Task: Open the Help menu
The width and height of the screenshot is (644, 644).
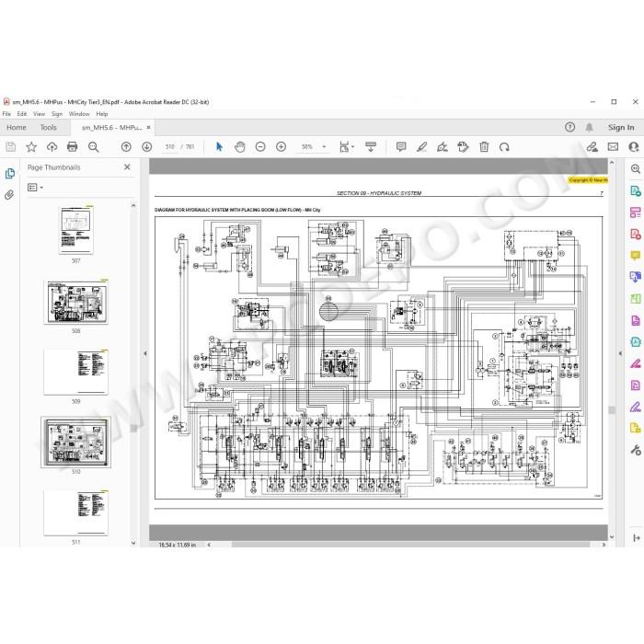Action: [102, 114]
